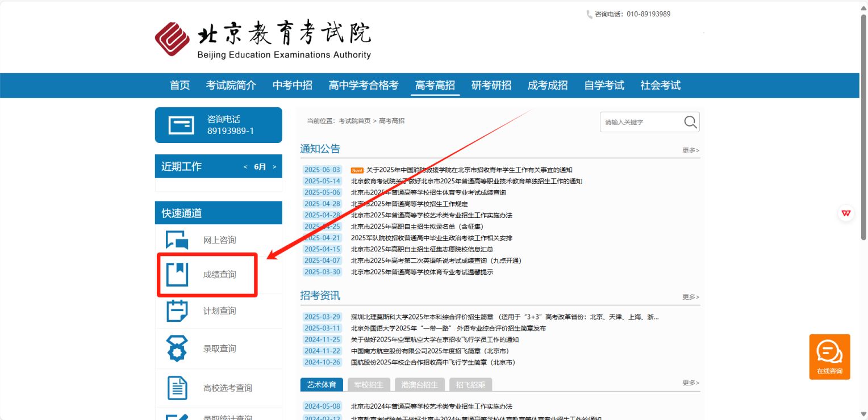Go to next month in 近期工作
Image resolution: width=868 pixels, height=420 pixels.
(274, 167)
